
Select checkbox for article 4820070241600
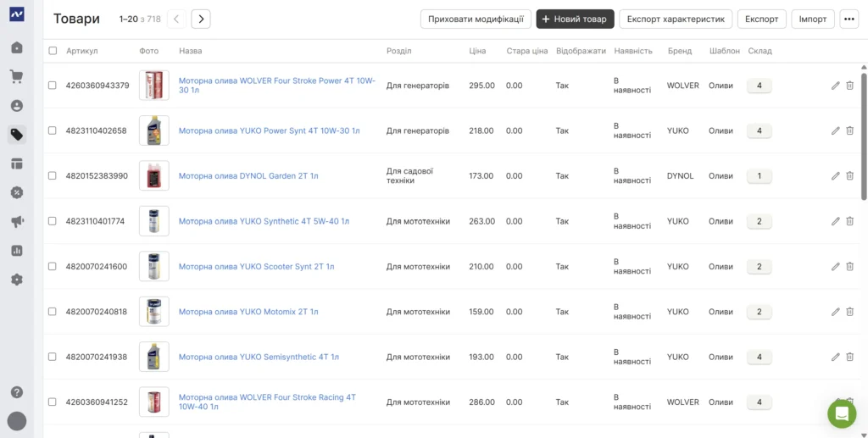coord(53,267)
